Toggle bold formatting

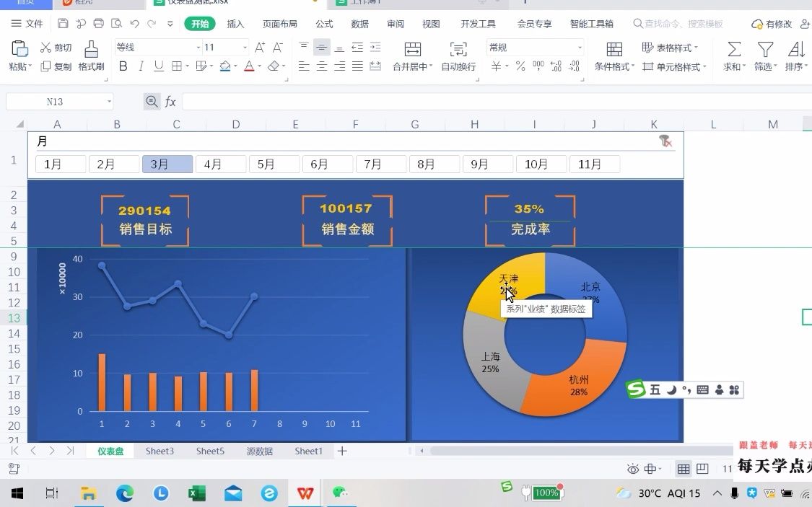(123, 66)
